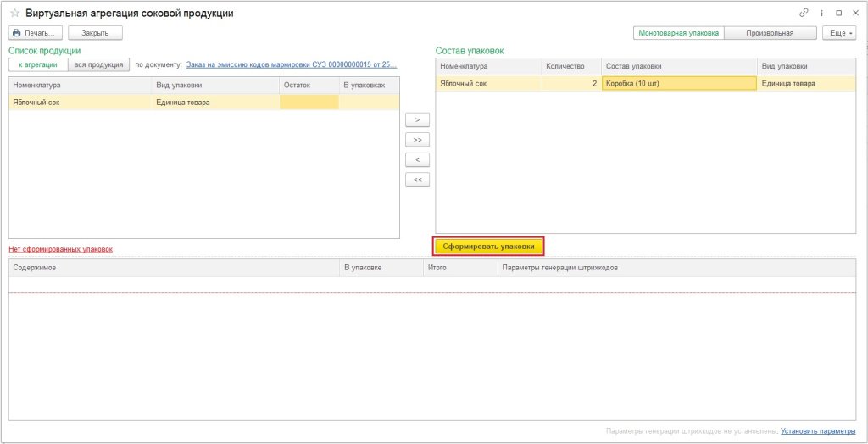Open the vertical three-dot window menu
This screenshot has width=868, height=444.
821,14
